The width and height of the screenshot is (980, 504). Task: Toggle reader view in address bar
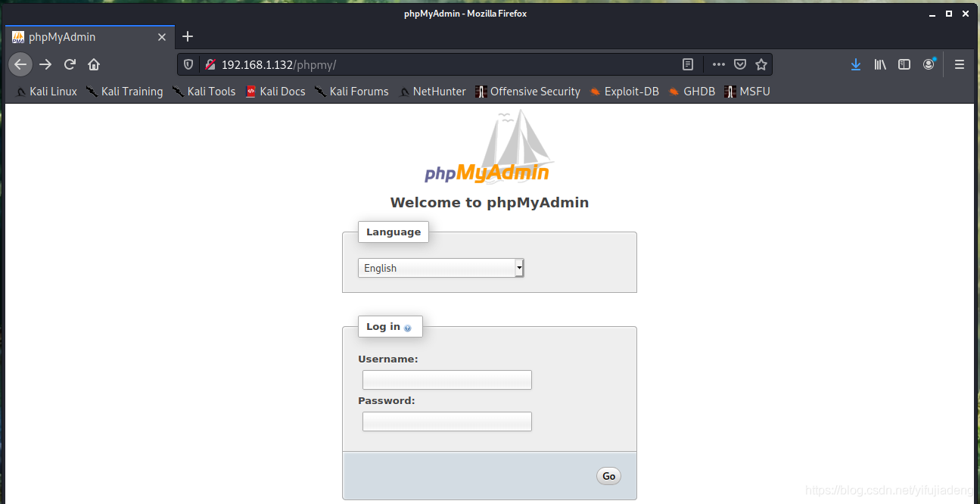click(687, 64)
